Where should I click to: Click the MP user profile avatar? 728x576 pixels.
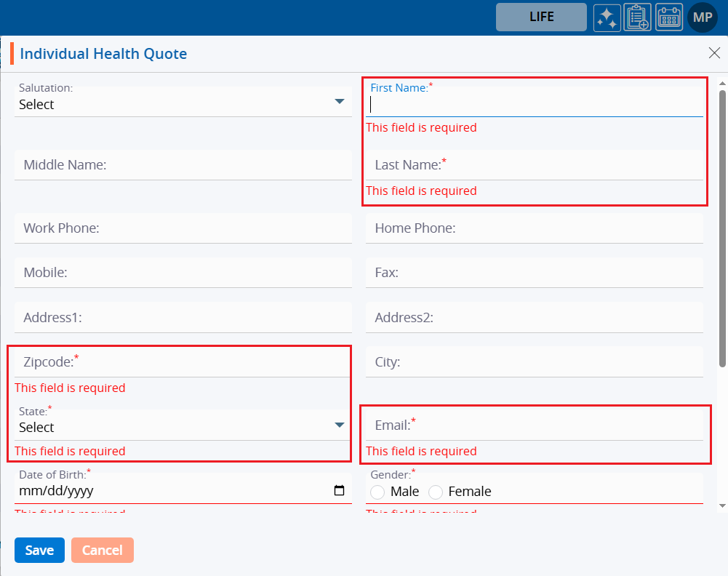click(702, 17)
